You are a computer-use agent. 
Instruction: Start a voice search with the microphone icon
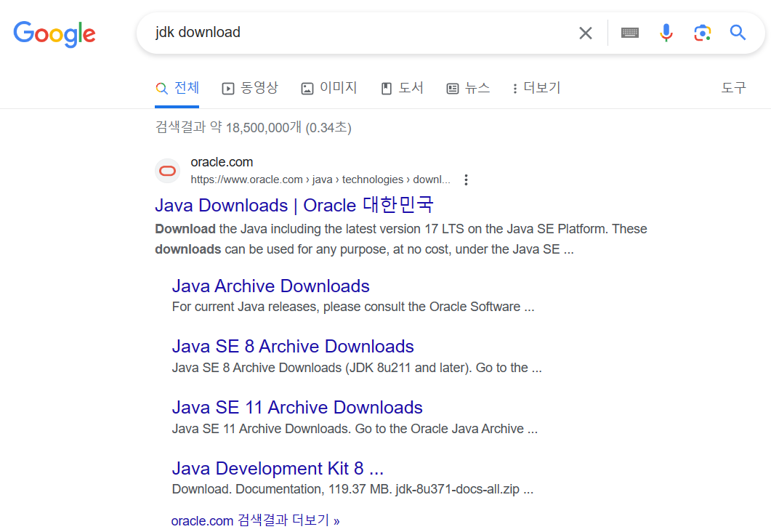coord(666,33)
